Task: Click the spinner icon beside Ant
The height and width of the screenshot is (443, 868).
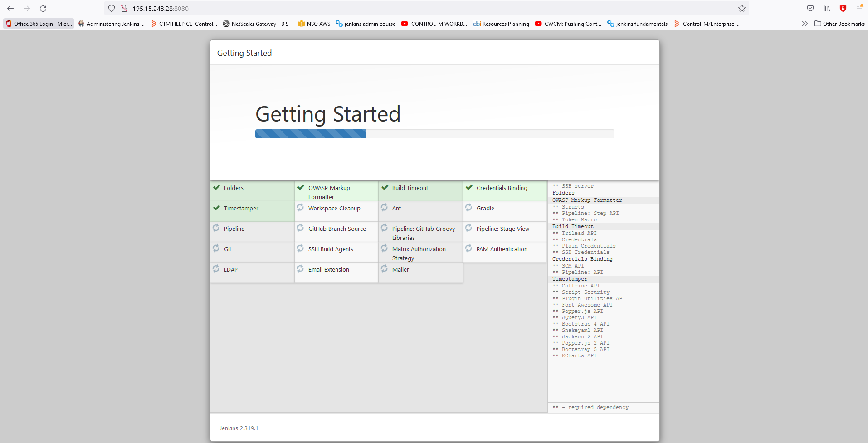Action: 384,207
